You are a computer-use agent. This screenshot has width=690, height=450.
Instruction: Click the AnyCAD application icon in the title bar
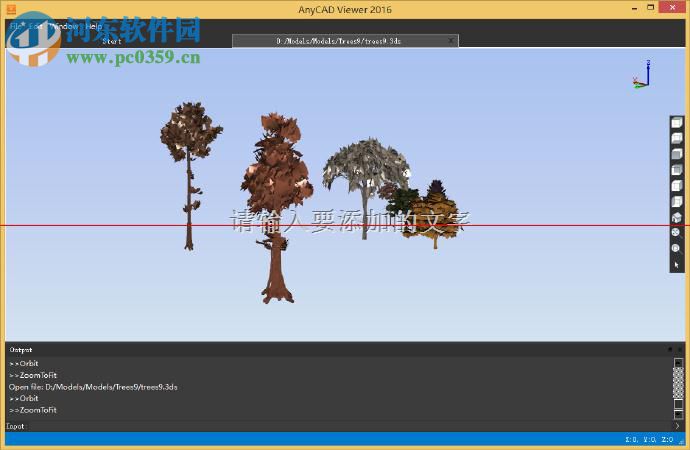coord(11,9)
